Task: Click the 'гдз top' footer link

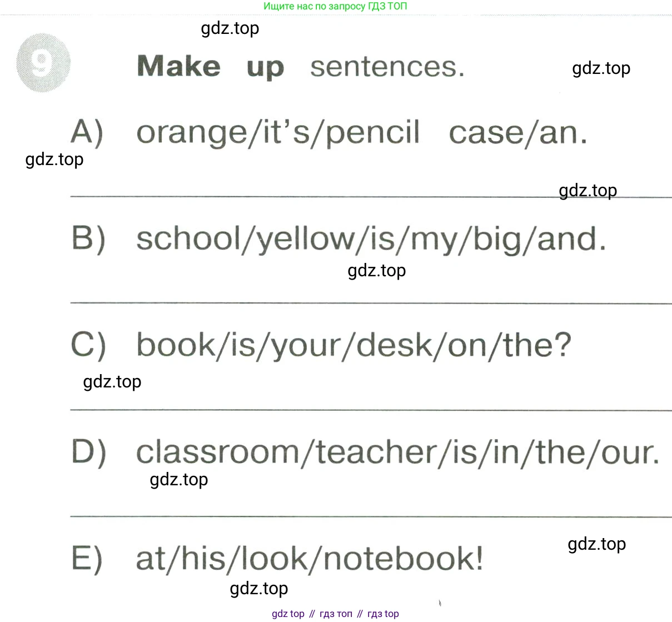Action: (x=383, y=614)
